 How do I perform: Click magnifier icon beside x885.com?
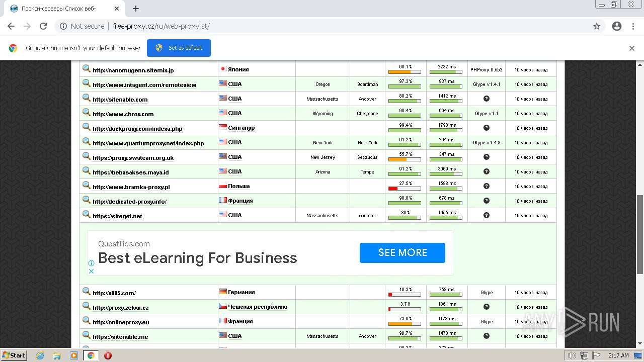[x=87, y=292]
